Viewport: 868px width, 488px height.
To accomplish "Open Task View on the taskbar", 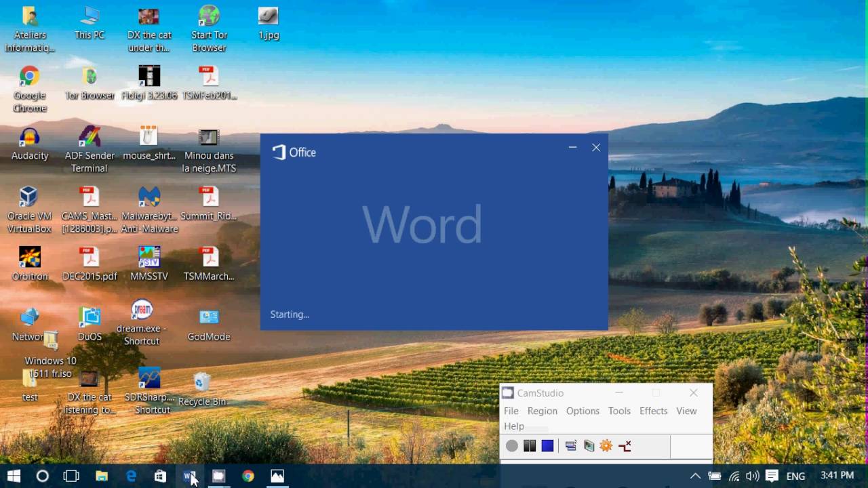I will [x=71, y=476].
